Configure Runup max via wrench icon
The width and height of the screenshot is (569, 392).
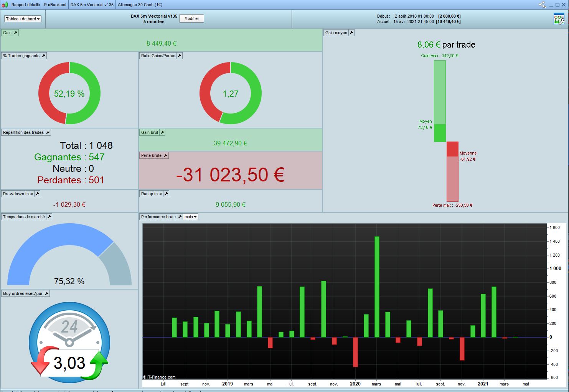166,194
